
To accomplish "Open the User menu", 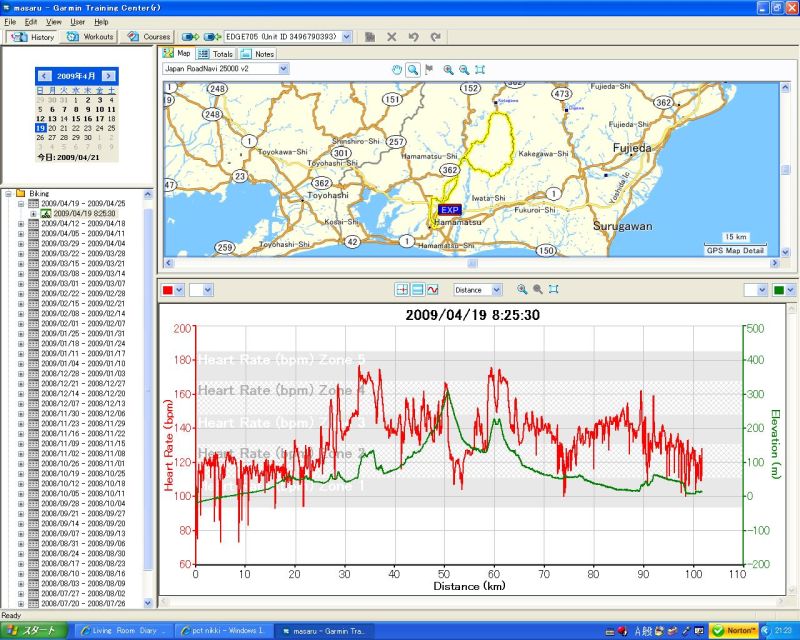I will (x=78, y=22).
